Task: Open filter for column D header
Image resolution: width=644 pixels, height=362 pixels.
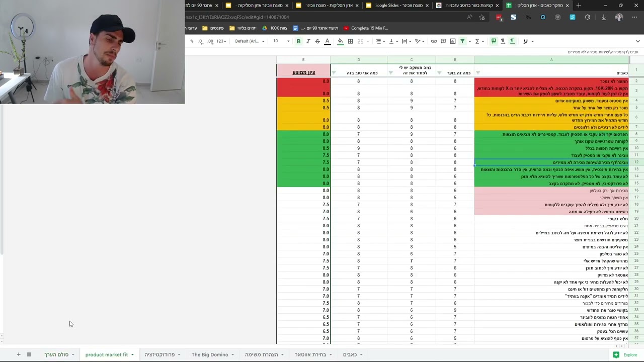Action: (x=334, y=73)
